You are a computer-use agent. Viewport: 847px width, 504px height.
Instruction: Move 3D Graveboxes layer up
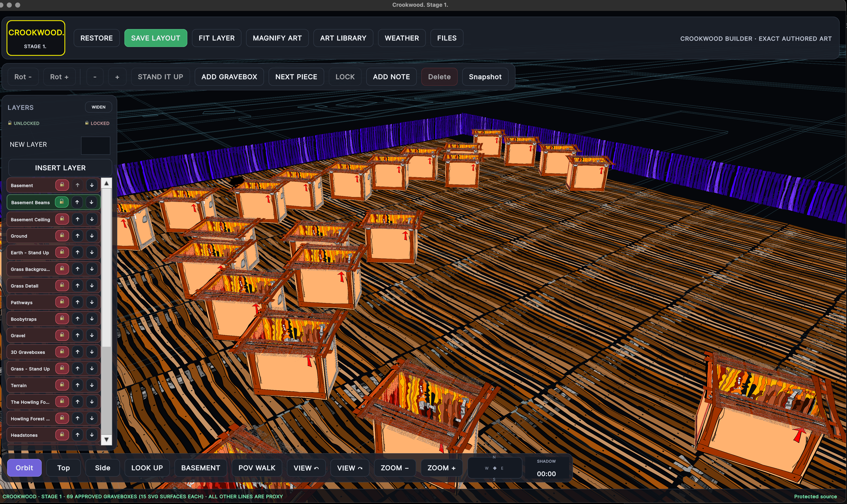[x=77, y=352]
